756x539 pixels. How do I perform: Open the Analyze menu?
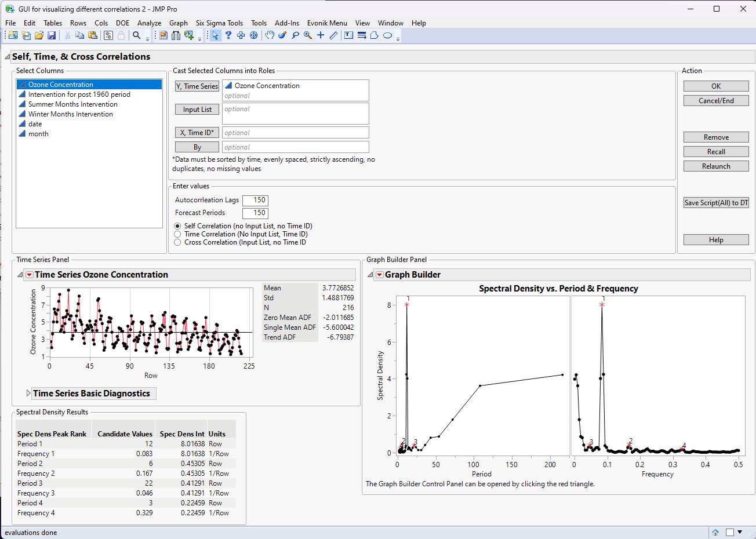[x=149, y=23]
